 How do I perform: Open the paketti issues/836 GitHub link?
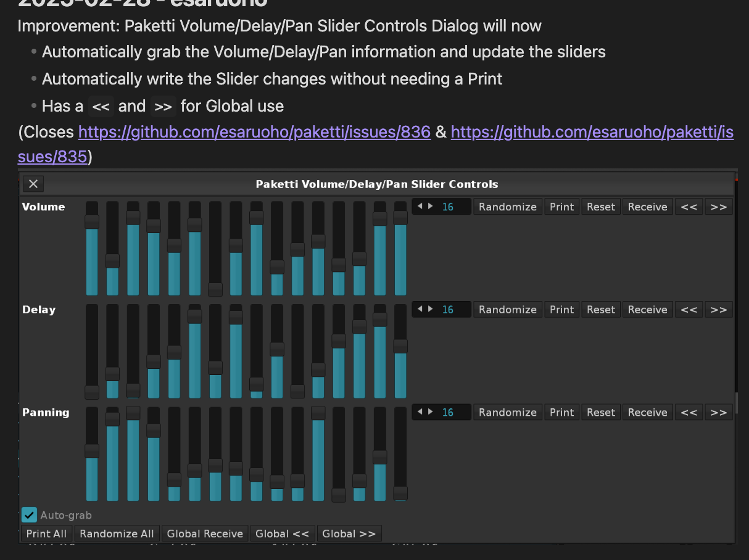[x=254, y=132]
